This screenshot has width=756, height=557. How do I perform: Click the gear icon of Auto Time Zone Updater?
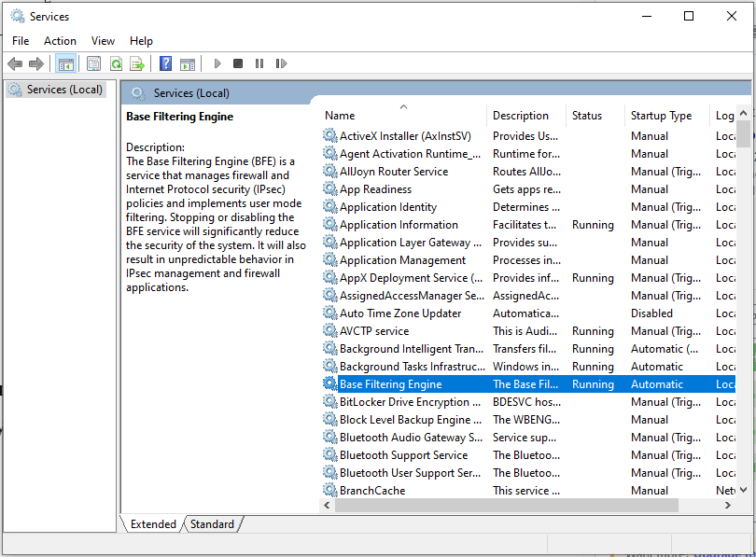coord(329,313)
